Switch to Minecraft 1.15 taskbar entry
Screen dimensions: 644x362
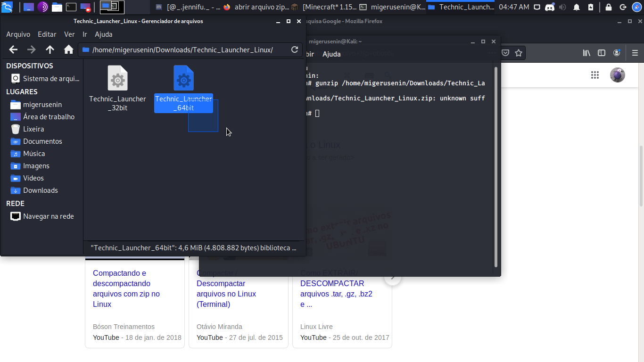coord(324,7)
